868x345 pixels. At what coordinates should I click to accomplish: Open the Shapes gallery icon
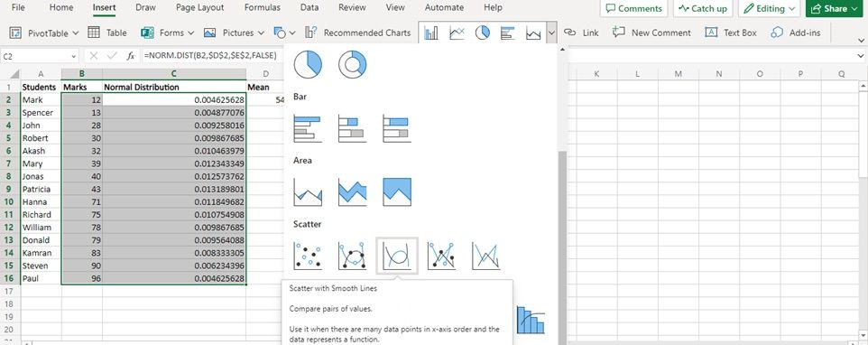pyautogui.click(x=280, y=33)
